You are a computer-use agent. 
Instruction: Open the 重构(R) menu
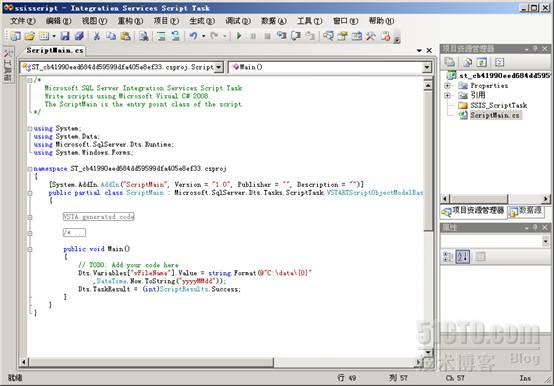(x=130, y=21)
